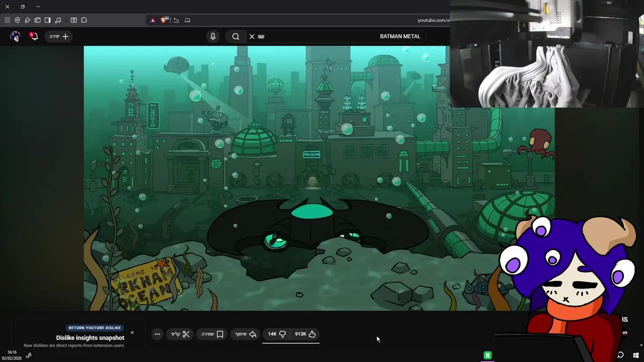Open the browser hamburger menu

point(7,20)
